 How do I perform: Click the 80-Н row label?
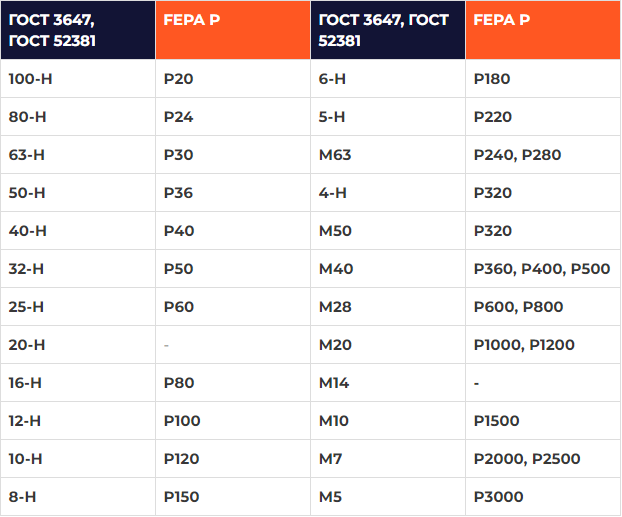click(27, 117)
